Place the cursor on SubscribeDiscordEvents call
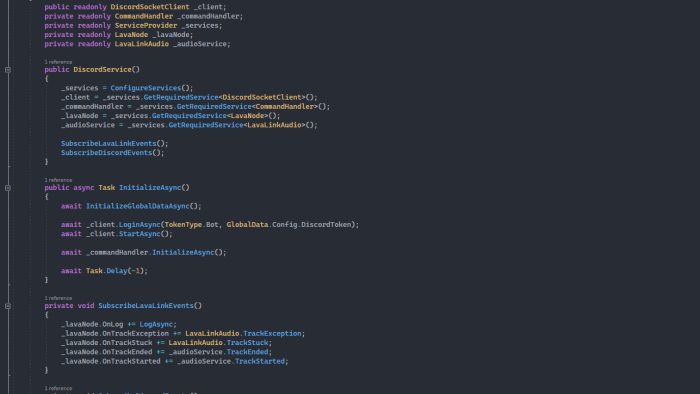Viewport: 700px width, 394px height. 106,153
